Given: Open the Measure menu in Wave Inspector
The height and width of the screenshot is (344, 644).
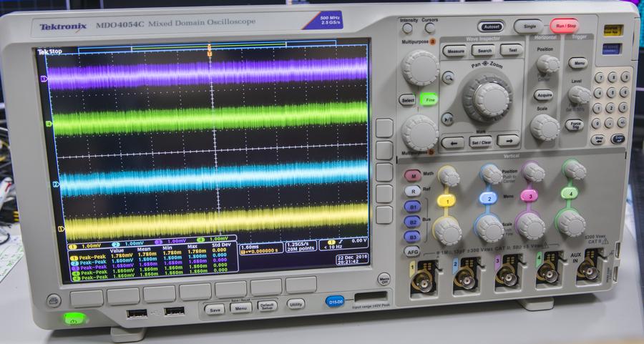Looking at the screenshot, I should click(x=455, y=51).
